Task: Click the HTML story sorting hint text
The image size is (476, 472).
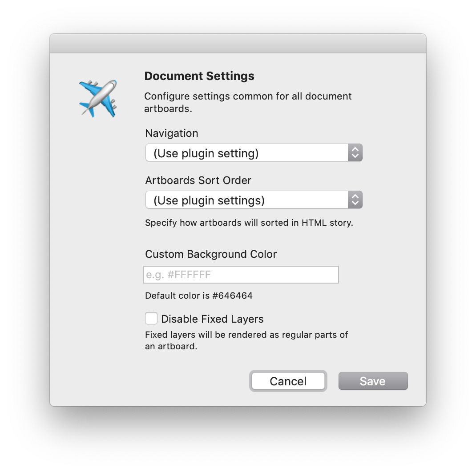Action: (249, 223)
